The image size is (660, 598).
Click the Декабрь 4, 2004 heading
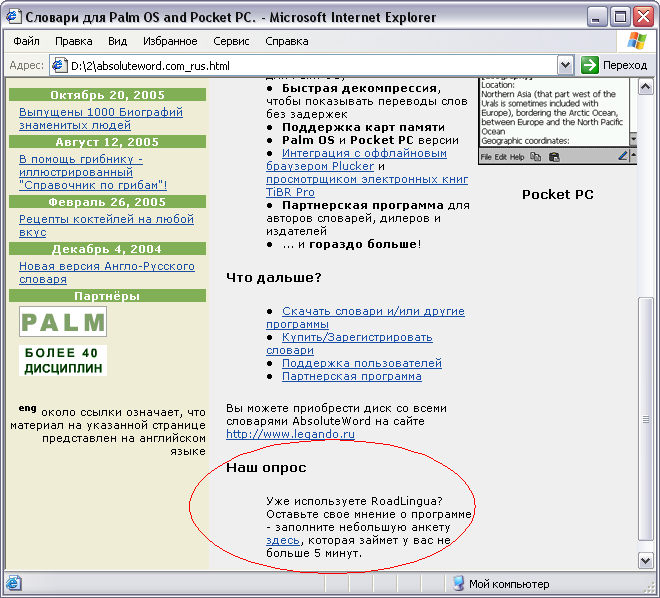(x=107, y=249)
